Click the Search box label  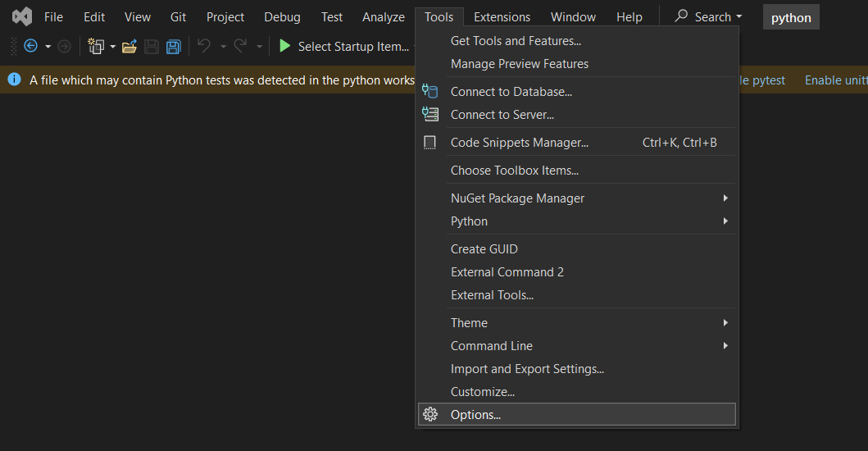[x=713, y=17]
